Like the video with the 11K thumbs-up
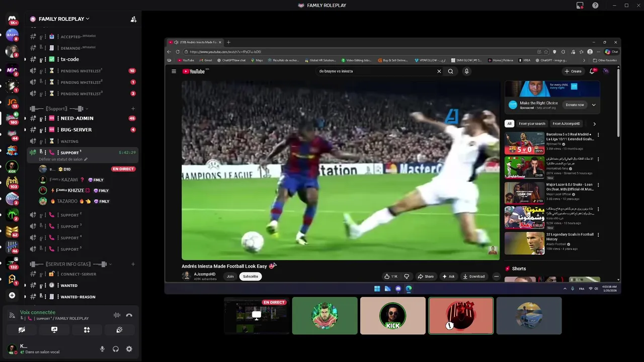Image resolution: width=644 pixels, height=362 pixels. (x=391, y=276)
